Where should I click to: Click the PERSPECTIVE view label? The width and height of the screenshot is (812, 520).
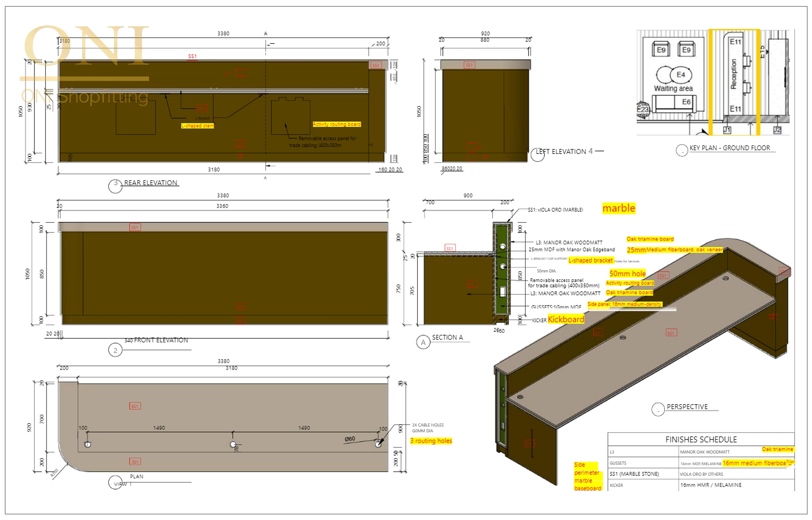click(x=687, y=407)
